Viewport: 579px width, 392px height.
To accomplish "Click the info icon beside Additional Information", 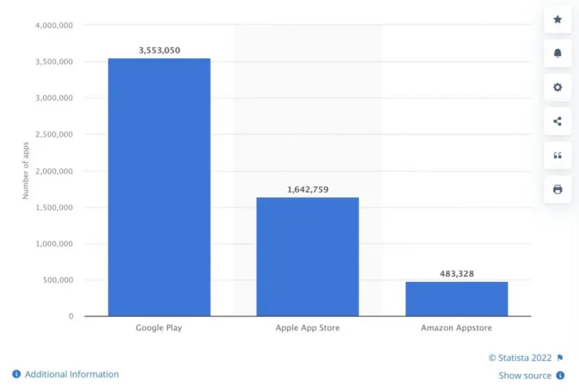I will tap(17, 375).
